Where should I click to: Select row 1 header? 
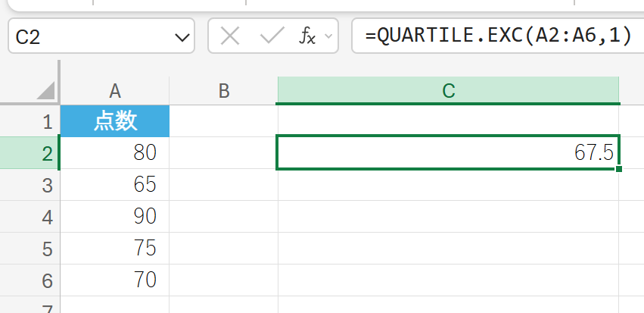point(45,121)
